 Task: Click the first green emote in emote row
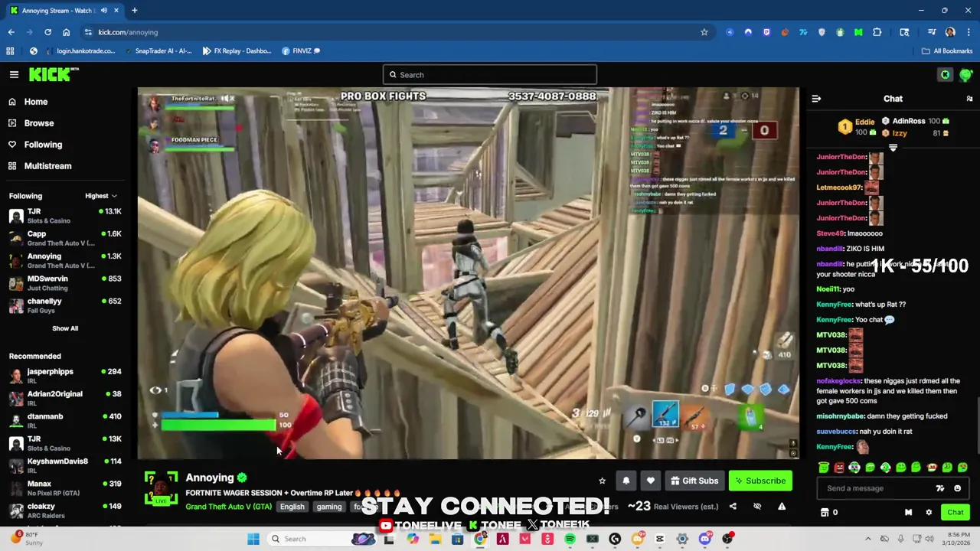tap(824, 467)
